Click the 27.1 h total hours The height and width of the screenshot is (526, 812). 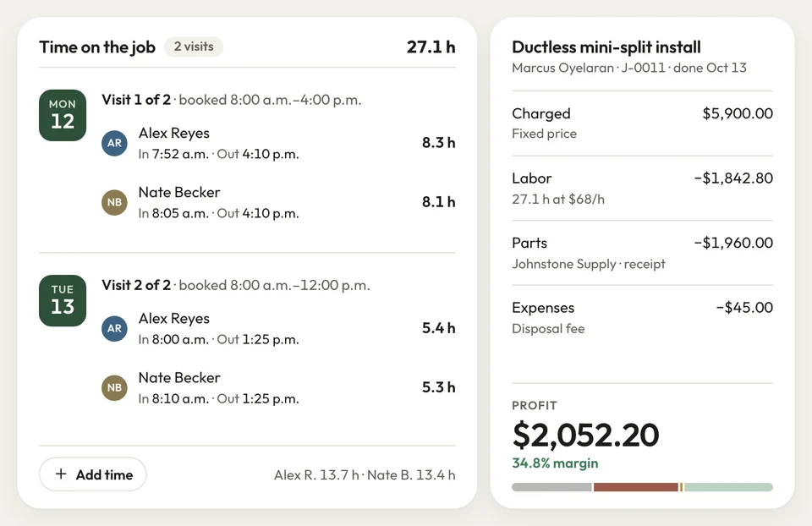click(431, 47)
